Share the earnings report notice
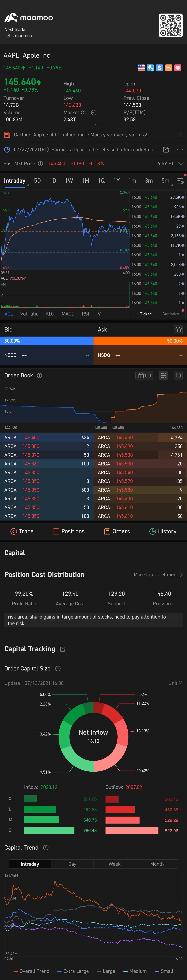Screen dimensions: 187x980 point(166,150)
